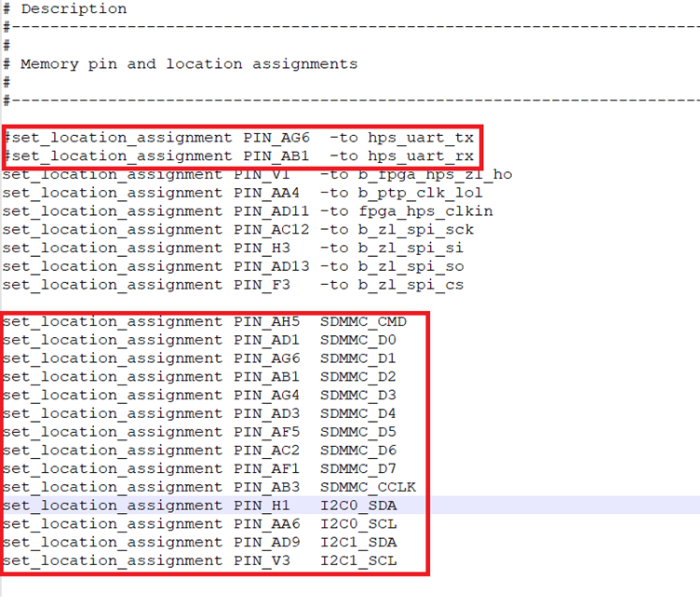Click the "Memory pin and location assignments" comment
This screenshot has height=607, width=700.
coord(189,64)
